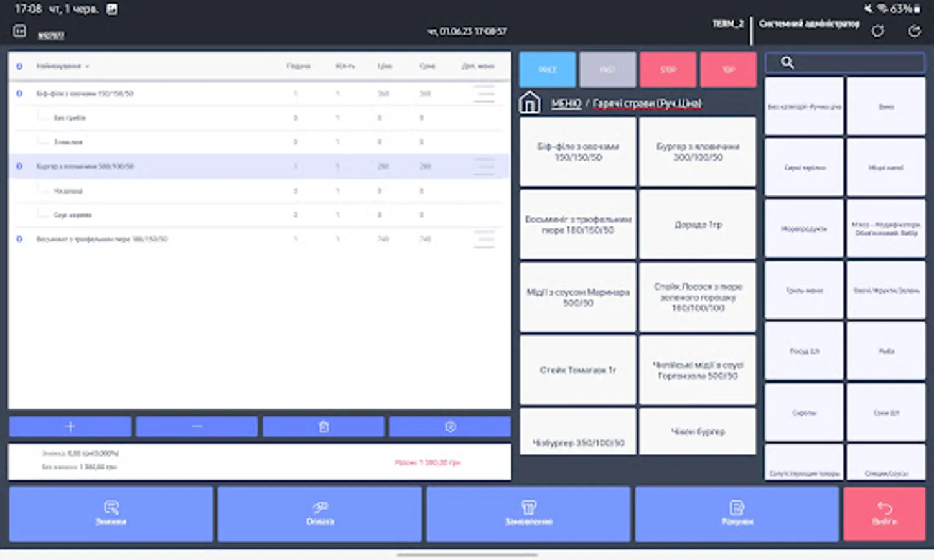Add Чізбургер 350/100/50 dish tile
Image resolution: width=934 pixels, height=560 pixels.
tap(578, 431)
